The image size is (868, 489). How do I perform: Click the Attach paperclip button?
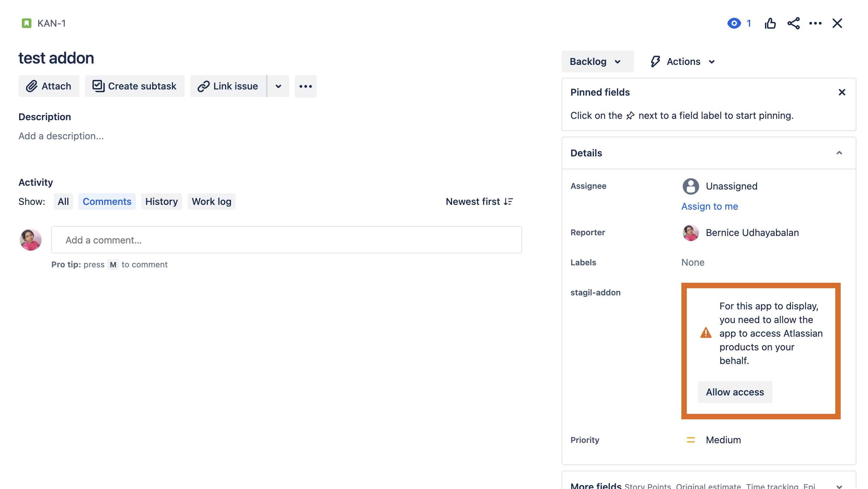pos(49,86)
